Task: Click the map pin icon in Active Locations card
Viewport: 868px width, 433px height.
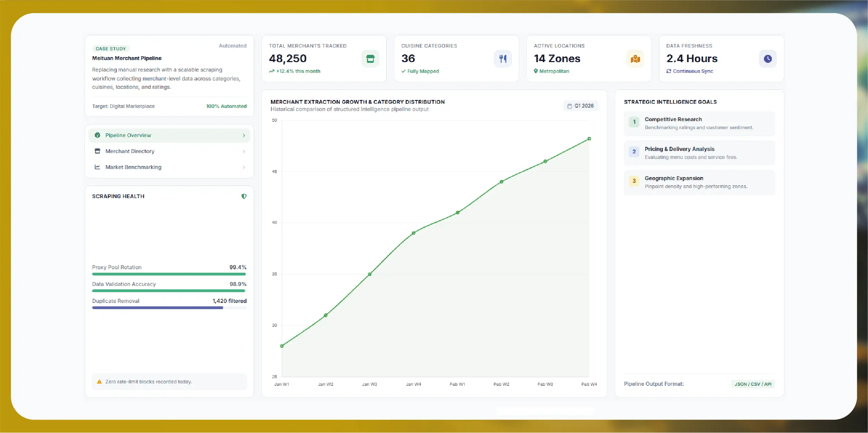Action: [x=635, y=59]
